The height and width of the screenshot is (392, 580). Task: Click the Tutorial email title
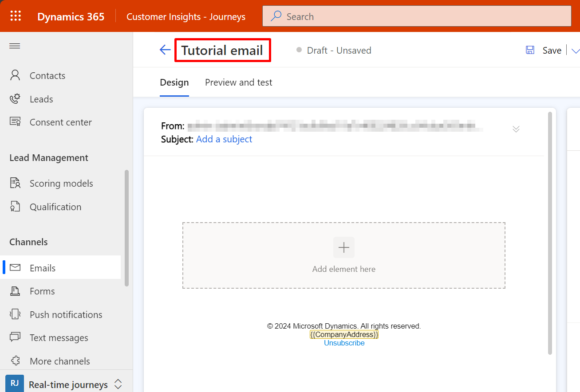click(x=222, y=50)
